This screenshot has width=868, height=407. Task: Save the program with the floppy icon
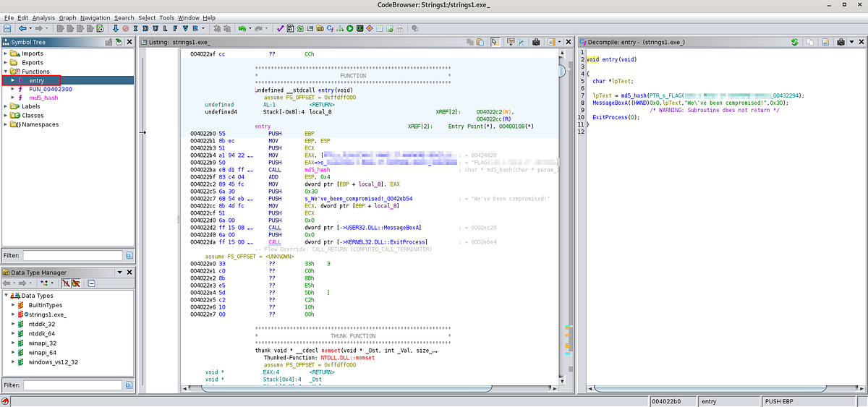click(7, 28)
